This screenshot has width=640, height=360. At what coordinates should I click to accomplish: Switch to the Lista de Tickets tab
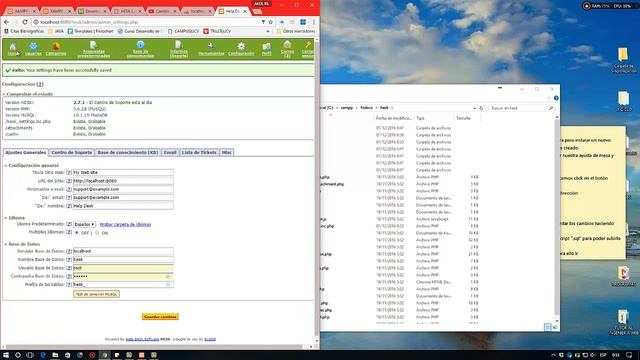[199, 152]
